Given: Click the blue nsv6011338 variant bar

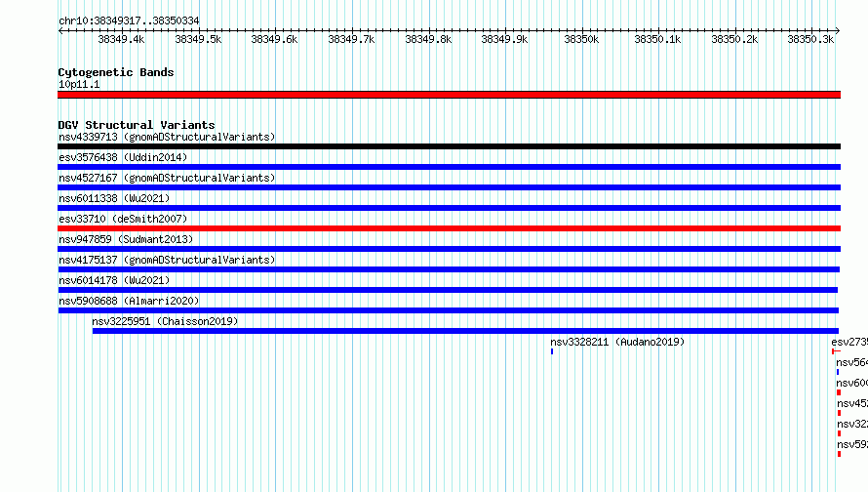Looking at the screenshot, I should tap(449, 208).
